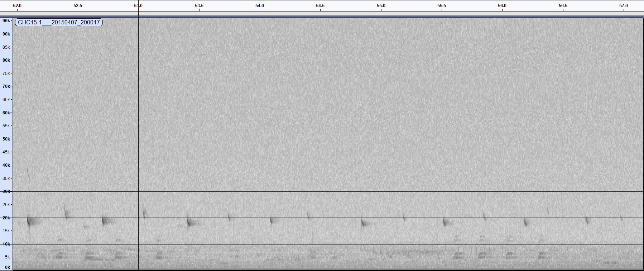Screen dimensions: 644x271
Task: Click the 56.0 tick on time ruler
Action: pos(502,6)
